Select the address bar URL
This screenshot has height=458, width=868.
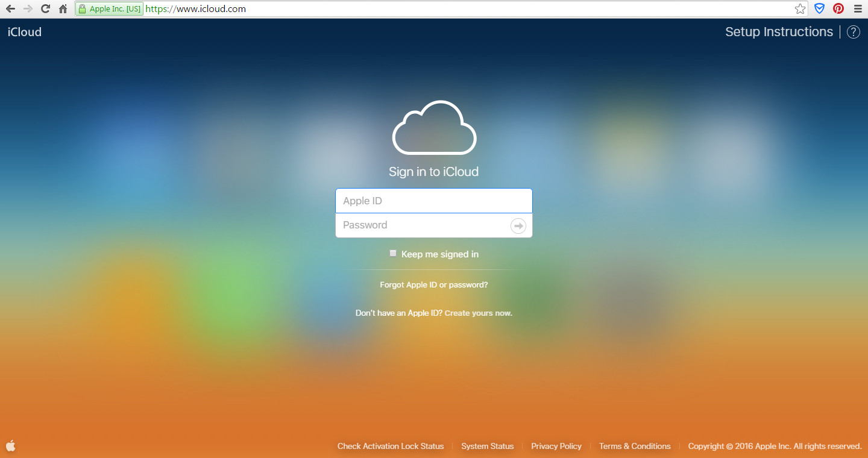(x=196, y=9)
